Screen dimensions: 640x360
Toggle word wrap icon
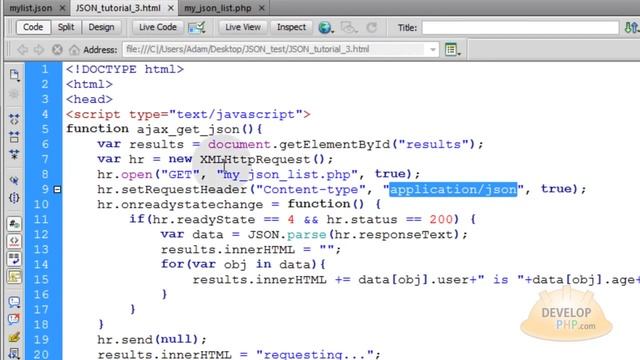[x=14, y=259]
